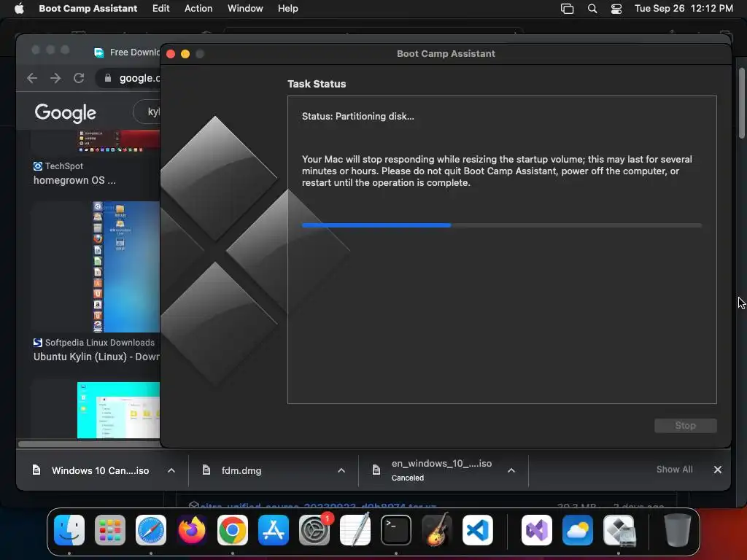Open the Window menu
The width and height of the screenshot is (747, 560).
pyautogui.click(x=245, y=8)
